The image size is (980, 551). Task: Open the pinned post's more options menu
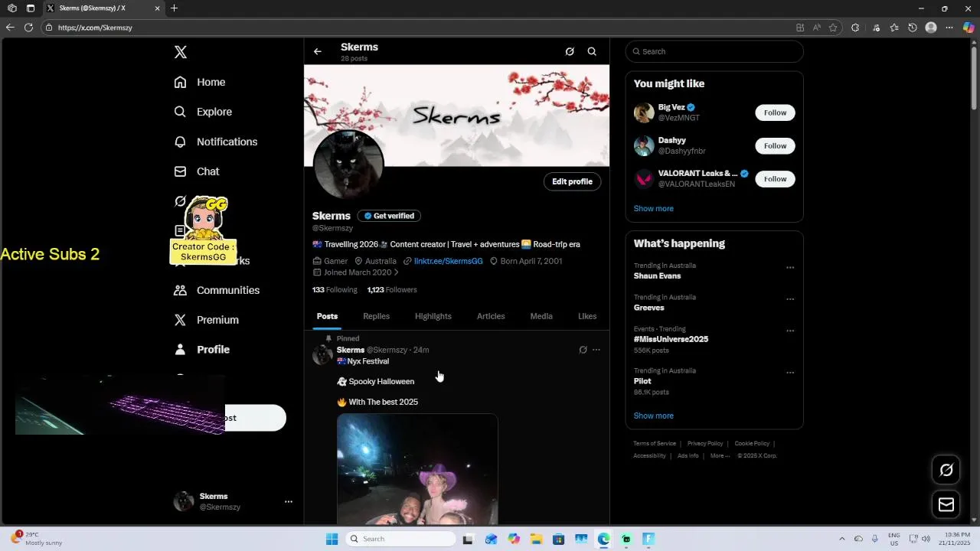coord(596,350)
